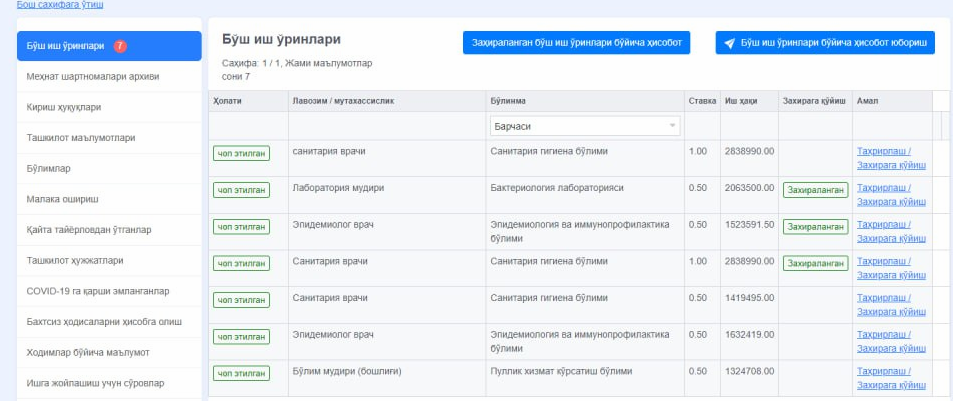Viewport: 953px width, 401px height.
Task: Click the Ставка column header
Action: [702, 101]
